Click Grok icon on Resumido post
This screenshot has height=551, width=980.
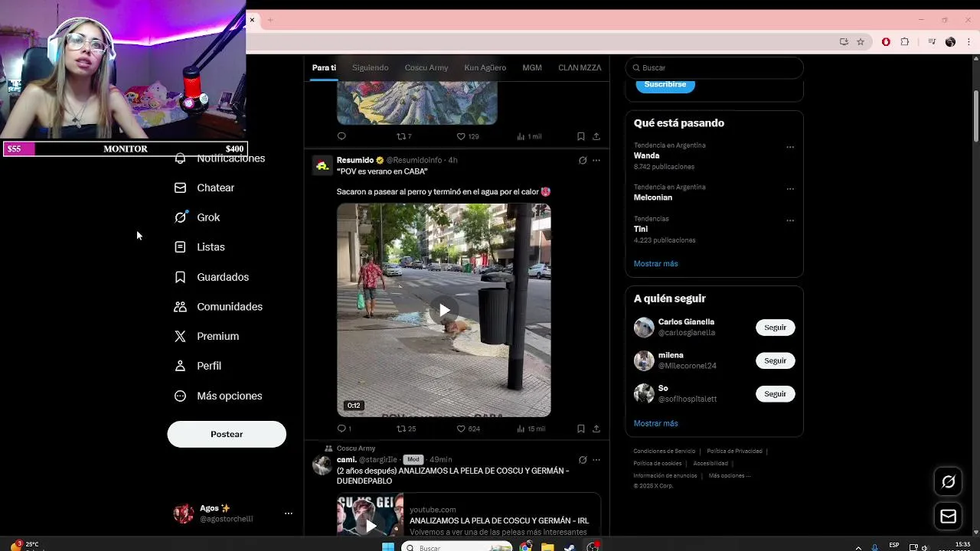(583, 160)
